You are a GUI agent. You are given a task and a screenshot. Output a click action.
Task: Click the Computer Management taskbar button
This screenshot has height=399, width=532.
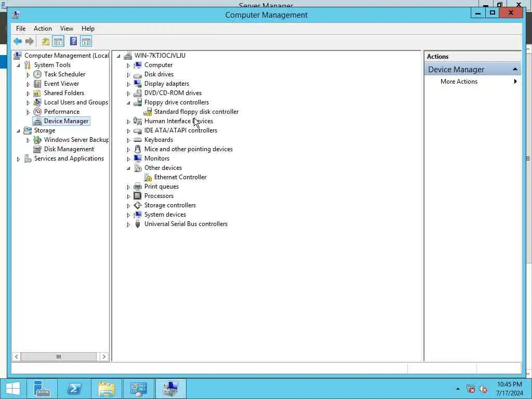(x=170, y=389)
